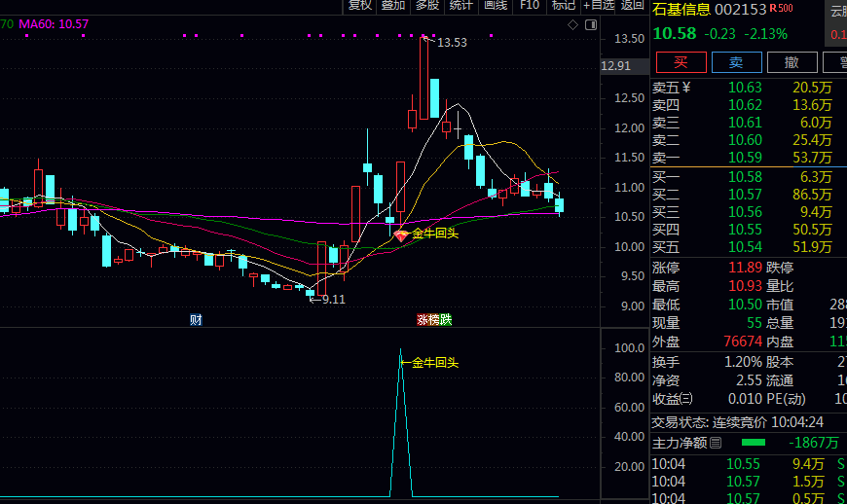
Task: Add stock to watchlist with +自选
Action: 598,6
